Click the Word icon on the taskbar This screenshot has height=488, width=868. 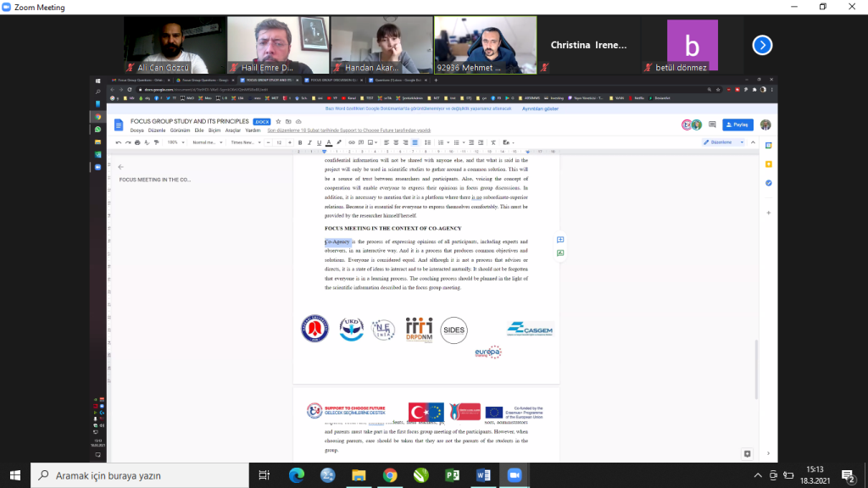pyautogui.click(x=483, y=475)
